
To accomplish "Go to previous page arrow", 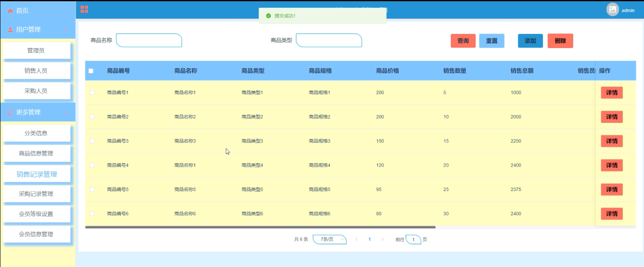I will (356, 240).
